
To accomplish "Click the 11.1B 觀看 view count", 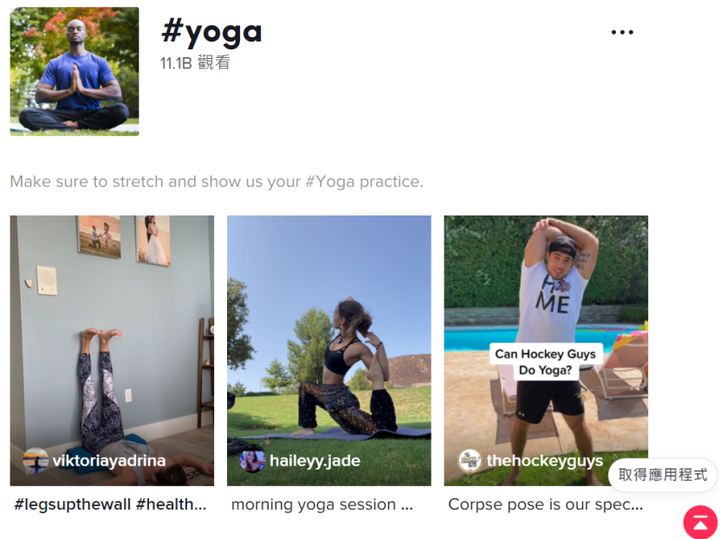I will click(x=195, y=63).
